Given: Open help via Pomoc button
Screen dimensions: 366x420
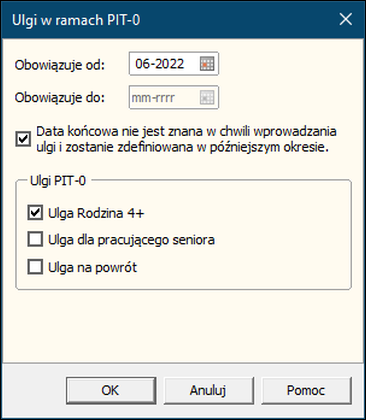Looking at the screenshot, I should pos(306,390).
